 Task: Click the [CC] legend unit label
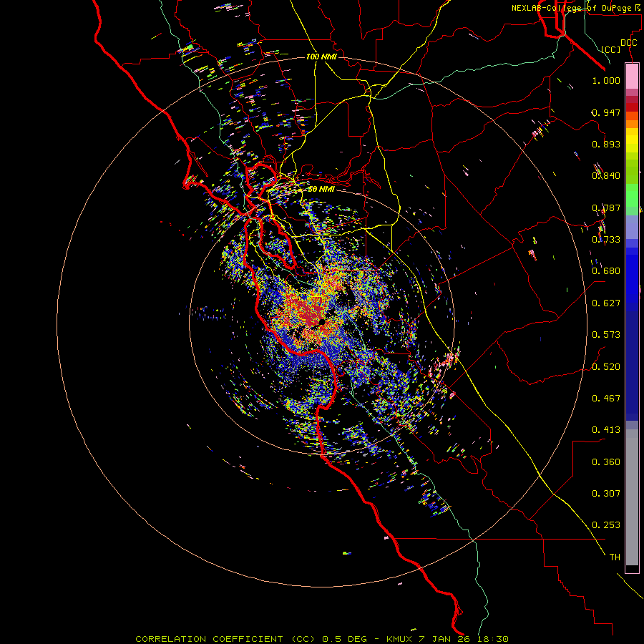[611, 49]
